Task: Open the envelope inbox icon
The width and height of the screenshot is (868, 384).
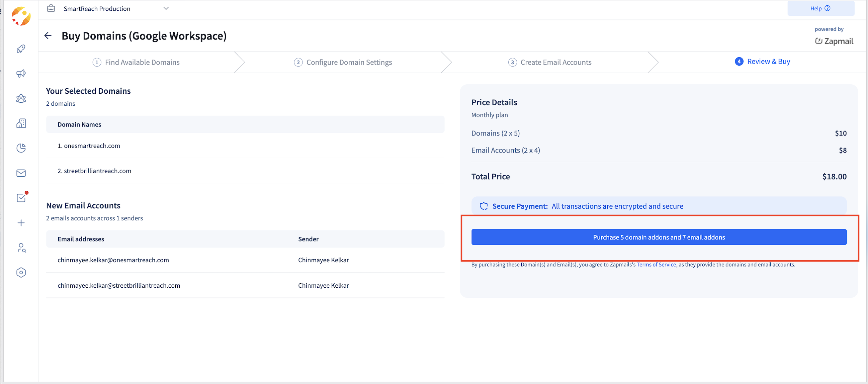Action: click(21, 173)
